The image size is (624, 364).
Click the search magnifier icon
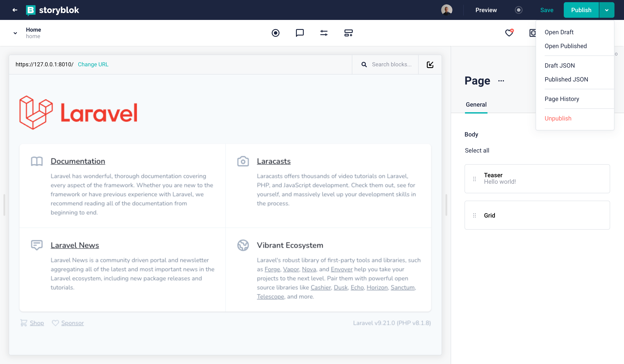click(364, 64)
